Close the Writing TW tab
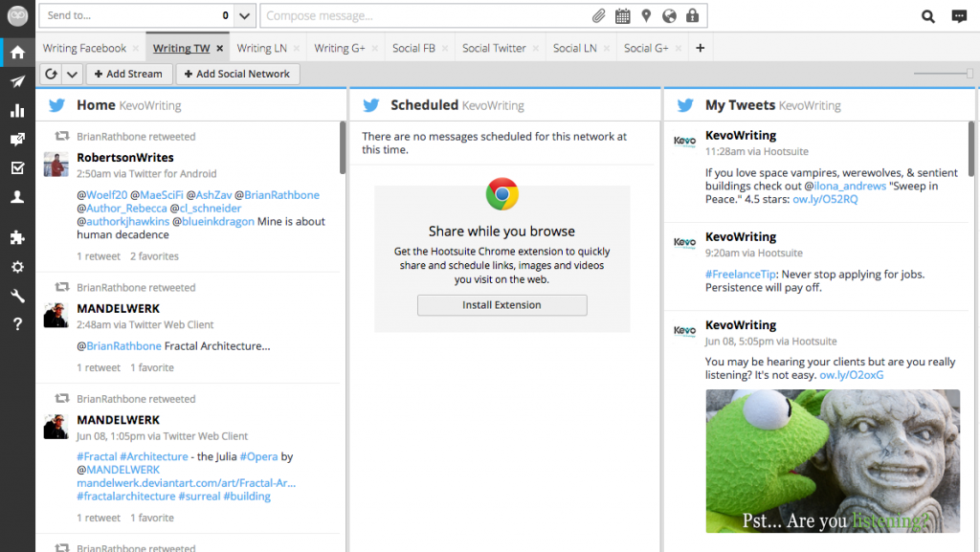Image resolution: width=980 pixels, height=552 pixels. pos(220,48)
